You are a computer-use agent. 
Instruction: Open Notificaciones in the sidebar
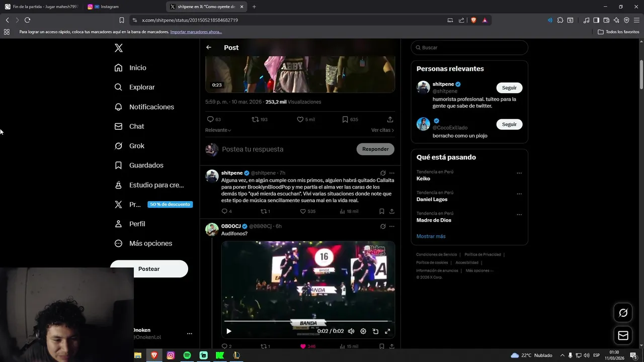(x=144, y=107)
